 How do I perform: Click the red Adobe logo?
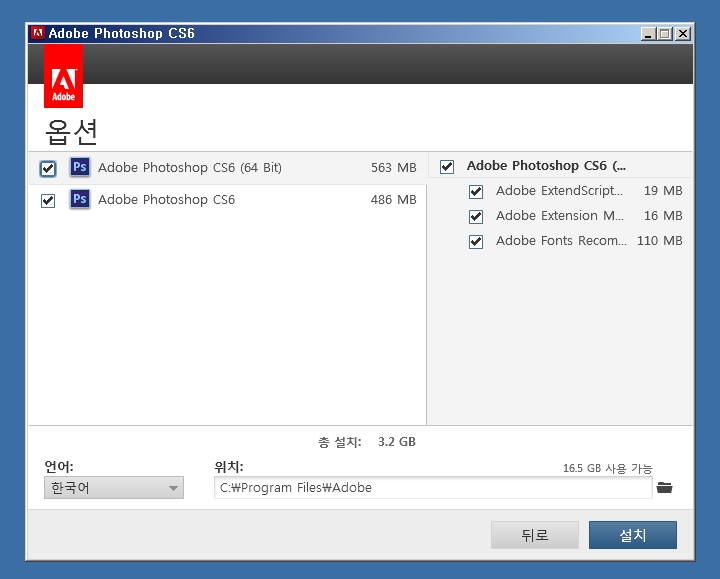(63, 76)
